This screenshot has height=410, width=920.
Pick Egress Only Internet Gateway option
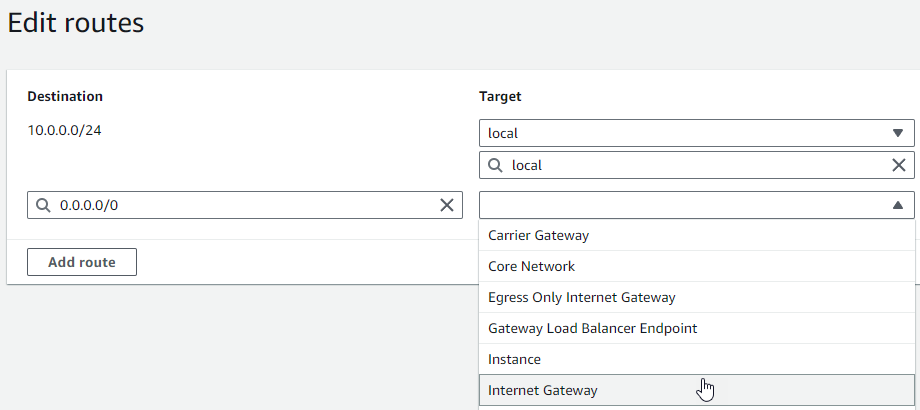coord(581,298)
